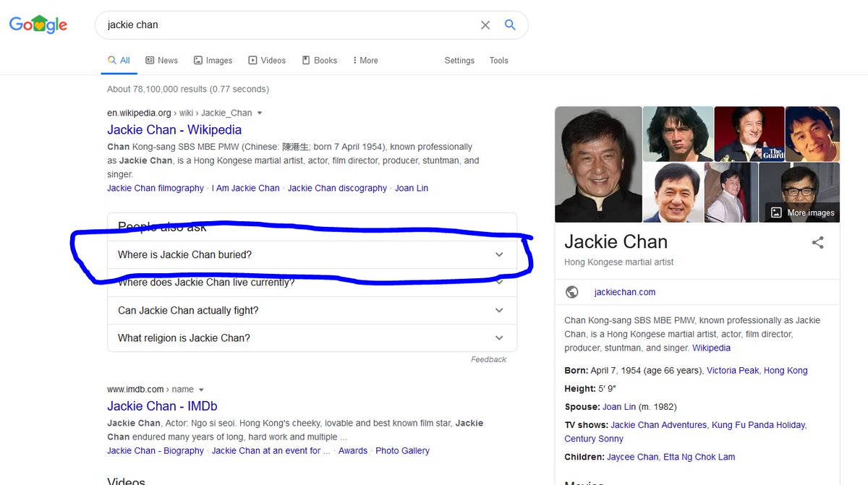Open the More search options menu
The height and width of the screenshot is (485, 868).
click(365, 61)
